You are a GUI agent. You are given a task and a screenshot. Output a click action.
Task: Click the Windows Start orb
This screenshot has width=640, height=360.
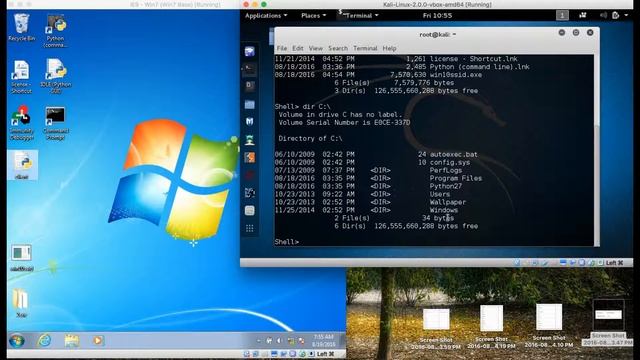coord(17,340)
